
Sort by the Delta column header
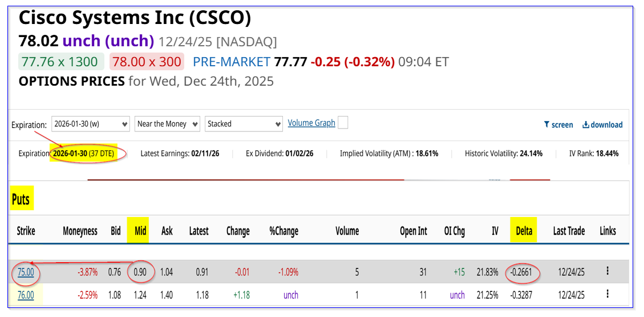[524, 231]
